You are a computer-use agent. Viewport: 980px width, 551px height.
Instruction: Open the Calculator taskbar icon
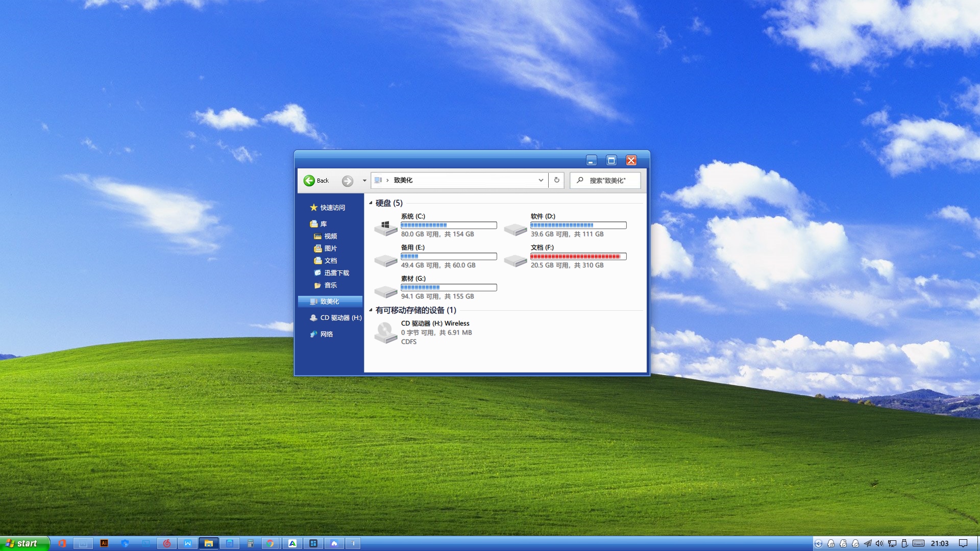pos(251,543)
